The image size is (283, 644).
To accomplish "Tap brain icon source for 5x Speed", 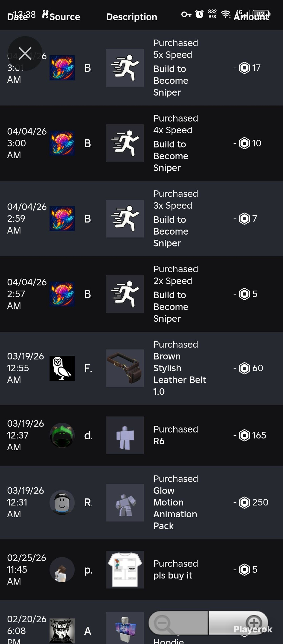I will click(x=62, y=68).
